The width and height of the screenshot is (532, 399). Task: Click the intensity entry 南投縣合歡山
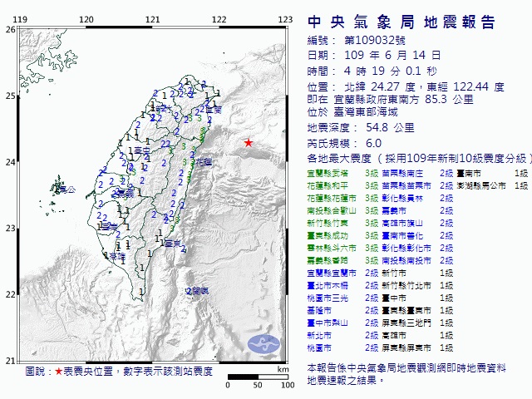click(332, 210)
